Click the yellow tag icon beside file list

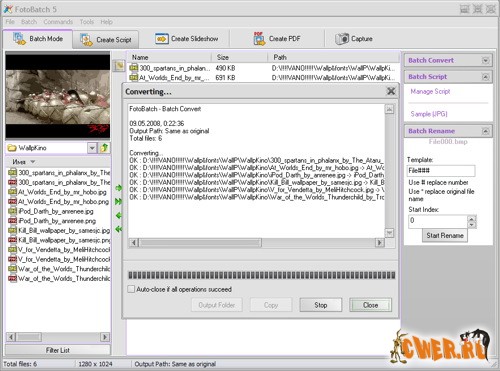point(119,66)
